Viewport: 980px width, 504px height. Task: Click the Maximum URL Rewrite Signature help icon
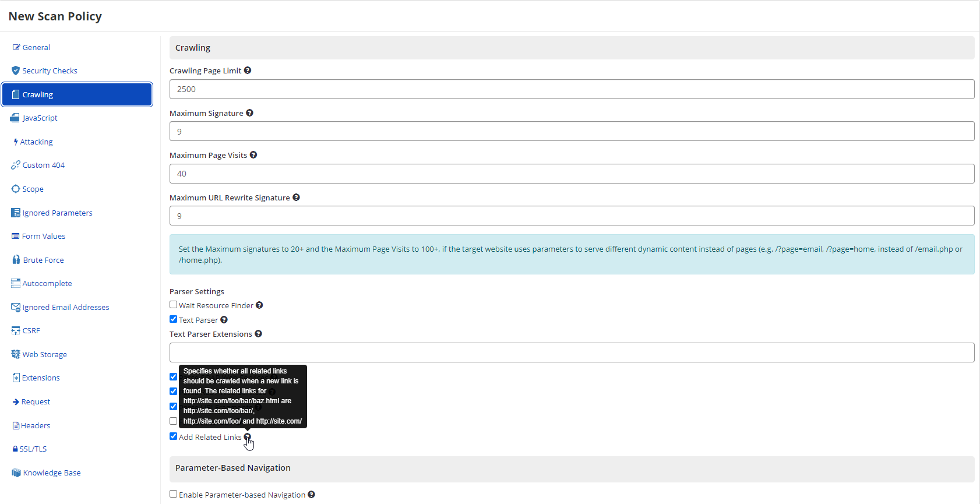point(296,198)
